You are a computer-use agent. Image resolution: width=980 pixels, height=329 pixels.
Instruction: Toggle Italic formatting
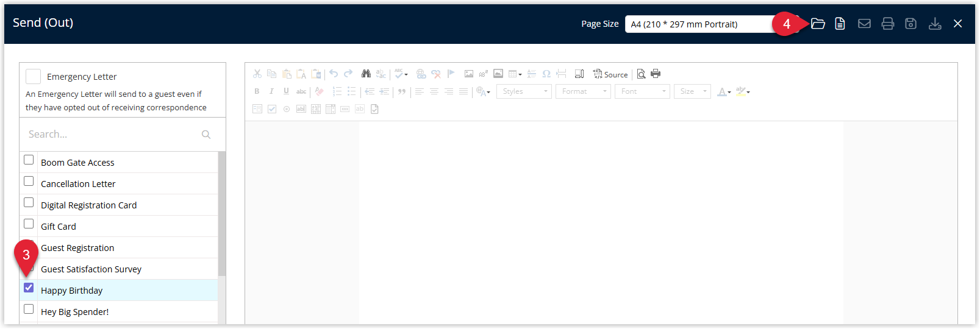tap(271, 91)
